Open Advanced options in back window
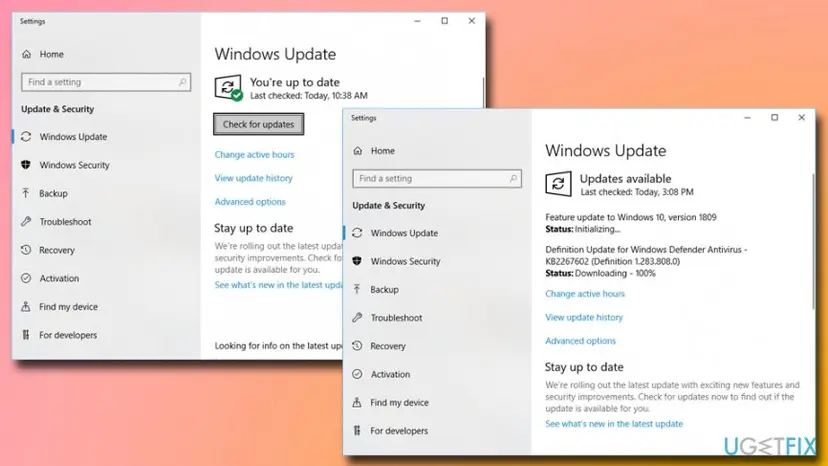 pyautogui.click(x=250, y=202)
